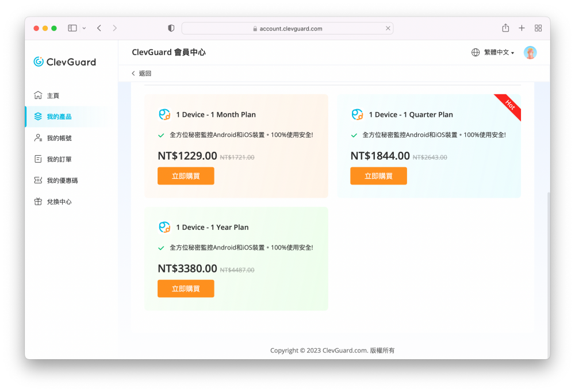Click the 1 Device - 1 Year Plan title
Image resolution: width=575 pixels, height=392 pixels.
click(x=212, y=228)
